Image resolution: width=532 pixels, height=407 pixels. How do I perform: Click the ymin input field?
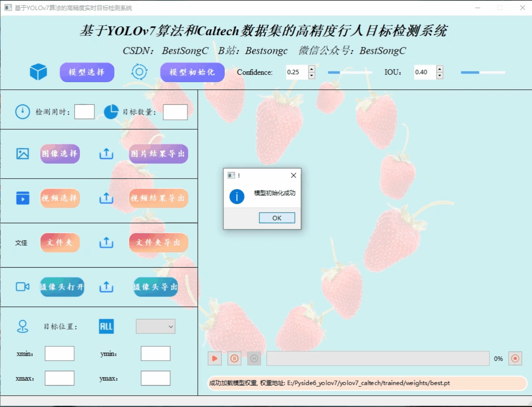pyautogui.click(x=156, y=353)
